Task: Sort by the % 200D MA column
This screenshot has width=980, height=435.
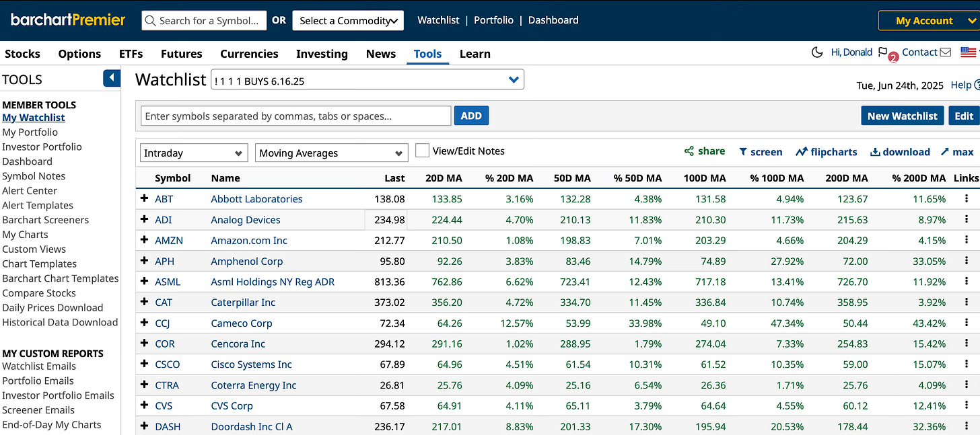Action: tap(919, 178)
